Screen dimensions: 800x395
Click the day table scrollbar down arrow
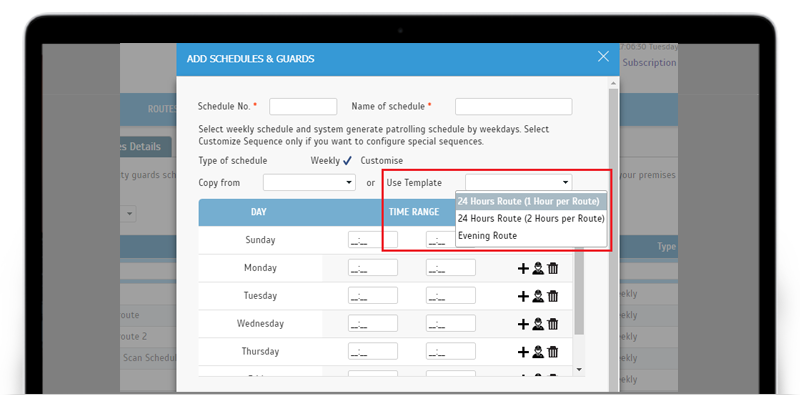click(x=579, y=369)
